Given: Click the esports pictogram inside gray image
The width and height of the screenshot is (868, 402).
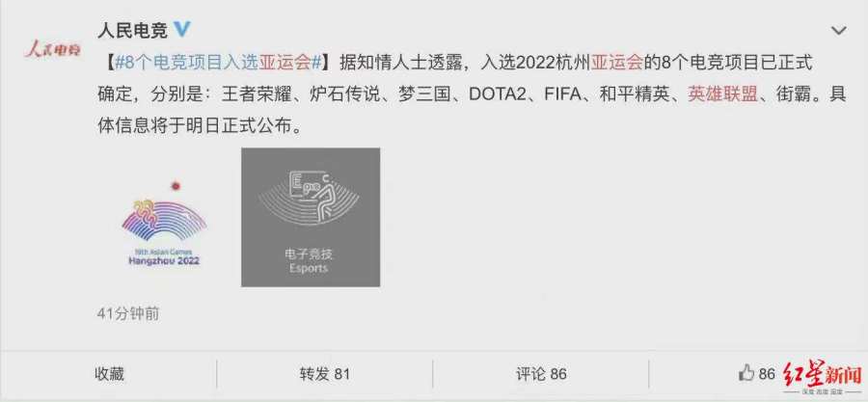Looking at the screenshot, I should (x=310, y=197).
